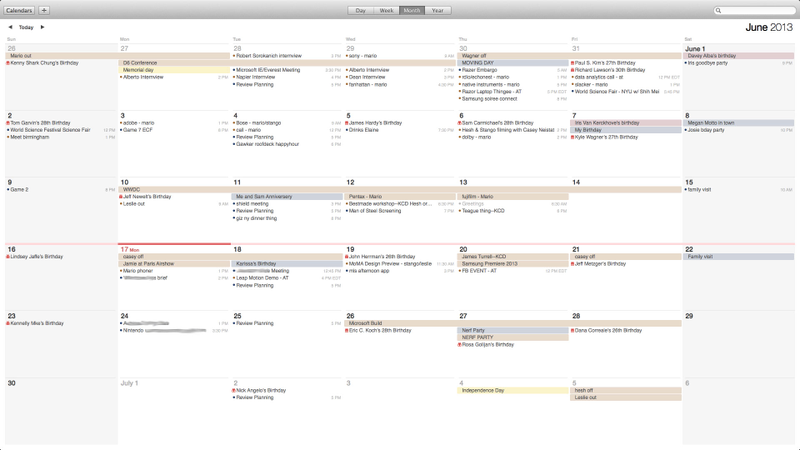Click the plus button to add event

[44, 10]
